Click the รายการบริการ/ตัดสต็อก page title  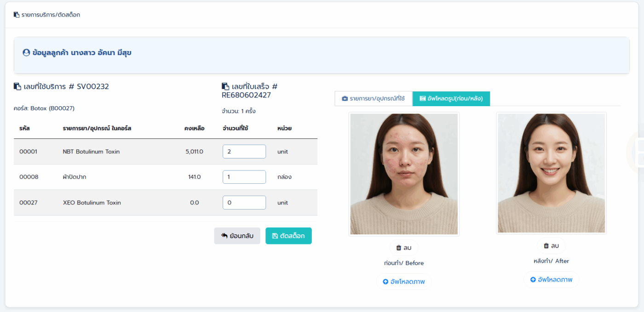[x=51, y=15]
